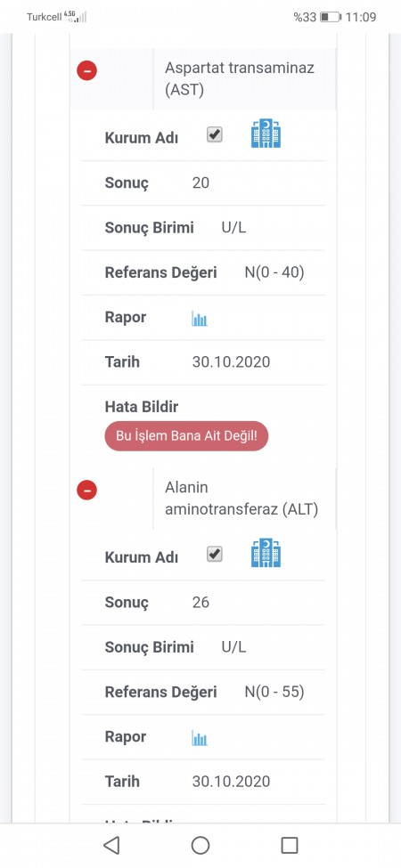The height and width of the screenshot is (868, 401).
Task: Tap AST reference value N(0 - 40)
Action: click(x=274, y=272)
